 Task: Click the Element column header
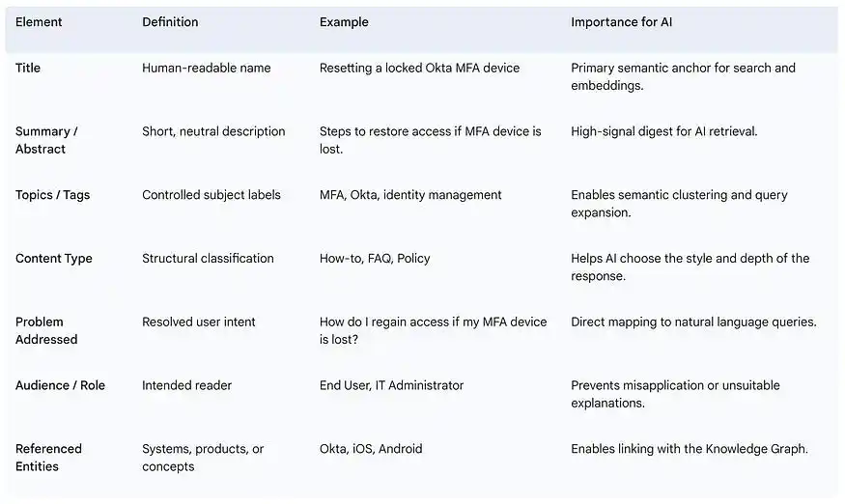pyautogui.click(x=39, y=22)
